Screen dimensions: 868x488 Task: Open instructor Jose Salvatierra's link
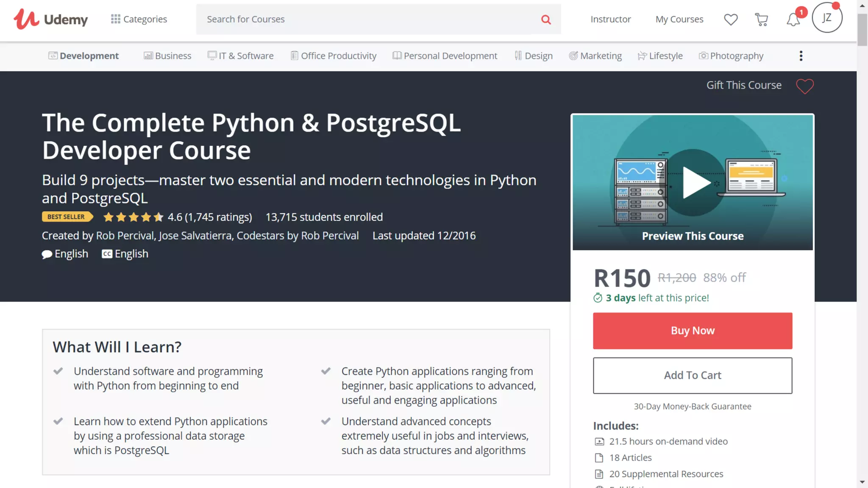195,236
